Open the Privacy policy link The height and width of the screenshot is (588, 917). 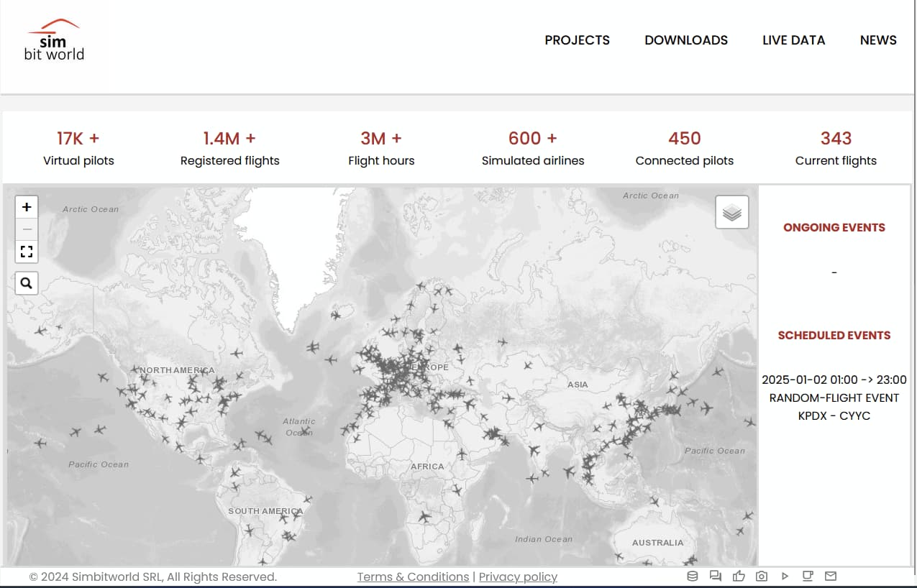[x=518, y=576]
